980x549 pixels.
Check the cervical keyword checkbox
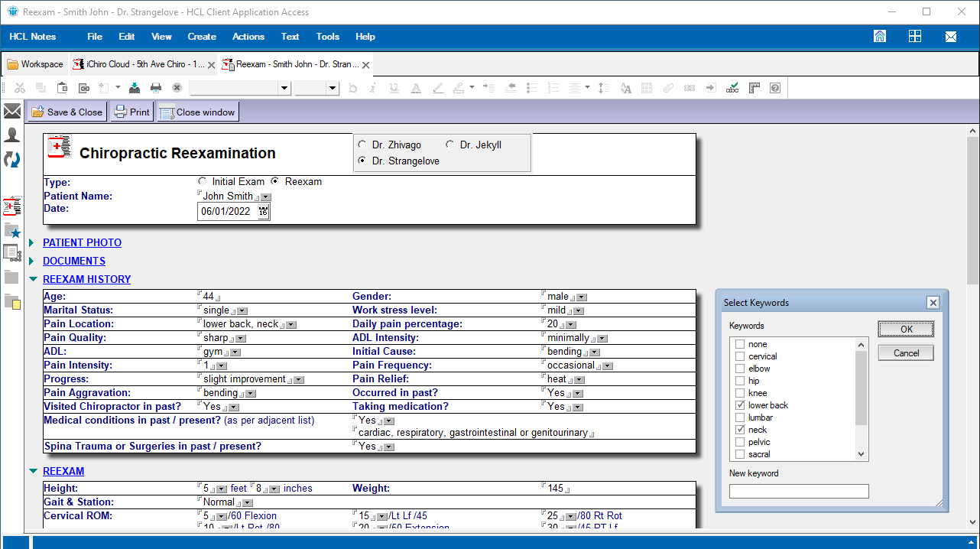740,356
